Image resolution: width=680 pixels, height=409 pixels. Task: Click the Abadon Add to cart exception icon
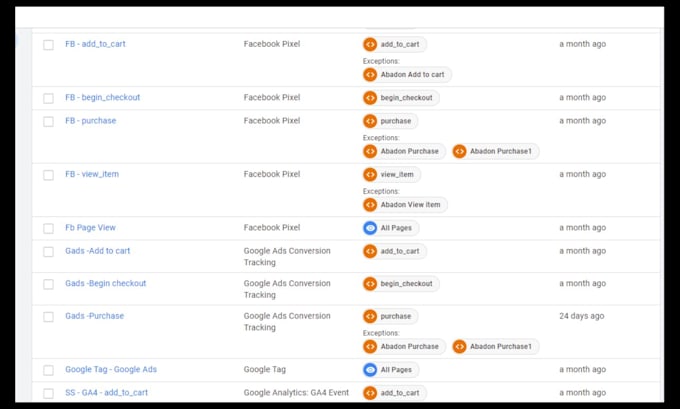point(370,75)
